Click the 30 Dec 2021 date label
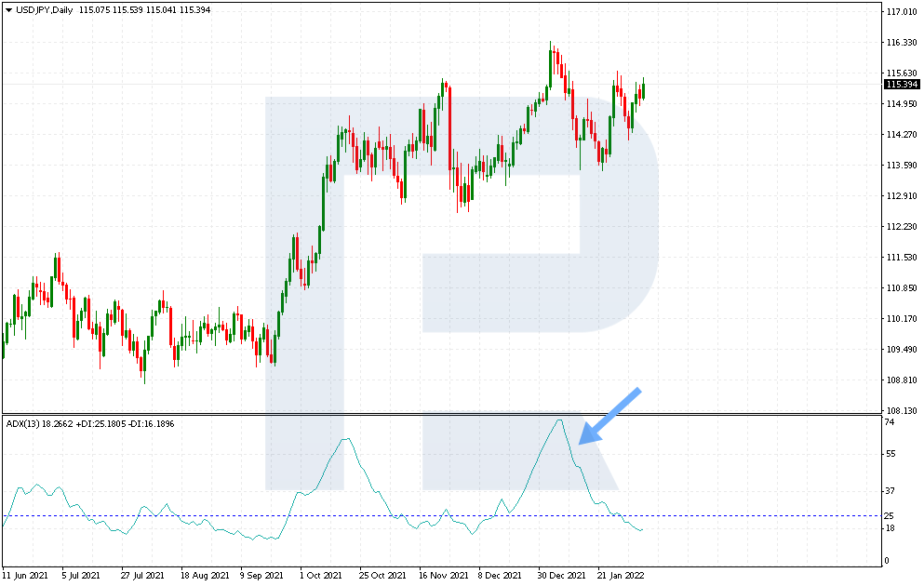Screen dimensions: 924x586 (561, 575)
